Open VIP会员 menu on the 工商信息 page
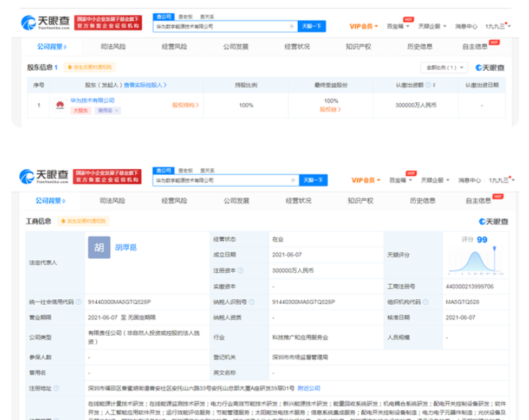529x420 pixels. point(366,180)
